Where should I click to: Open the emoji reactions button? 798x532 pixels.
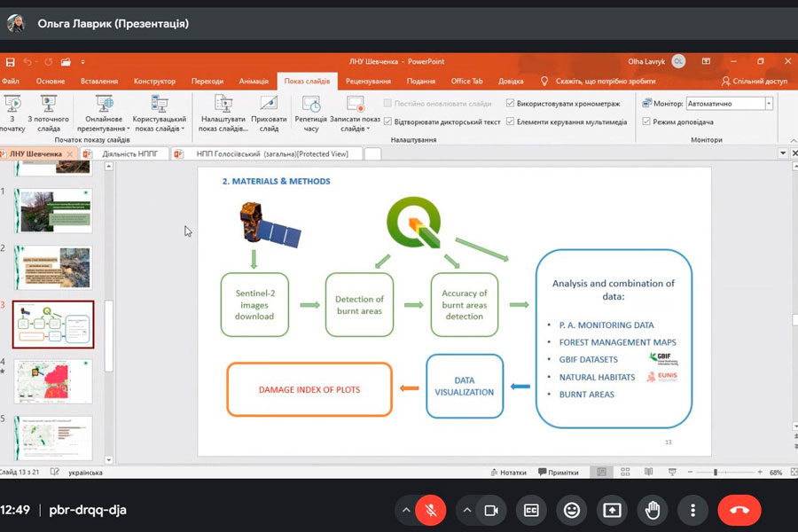[x=572, y=510]
